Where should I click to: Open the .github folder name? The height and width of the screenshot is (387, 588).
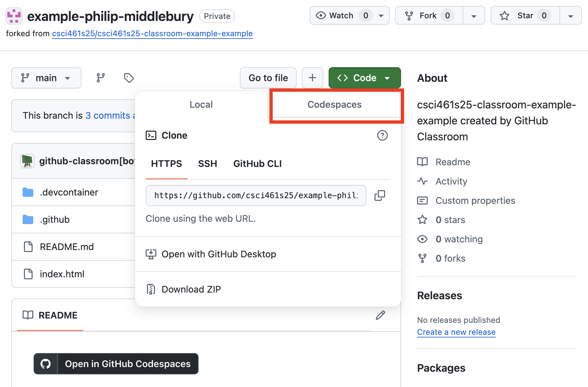tap(55, 219)
